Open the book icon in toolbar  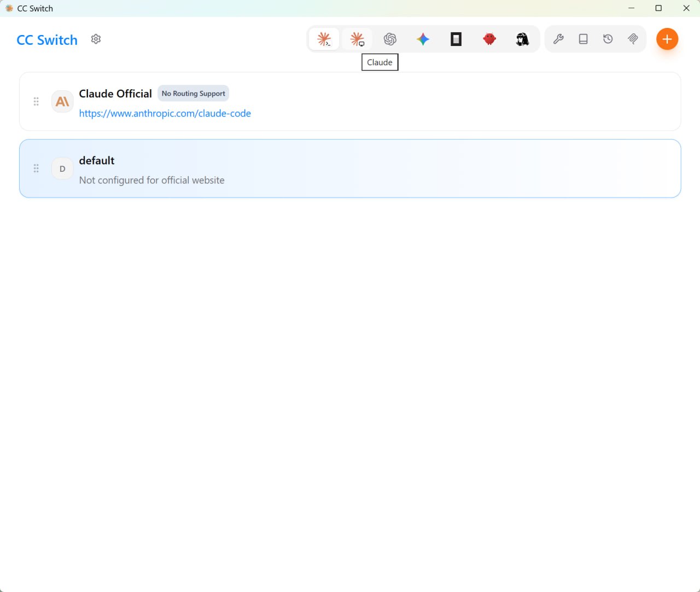pyautogui.click(x=584, y=39)
